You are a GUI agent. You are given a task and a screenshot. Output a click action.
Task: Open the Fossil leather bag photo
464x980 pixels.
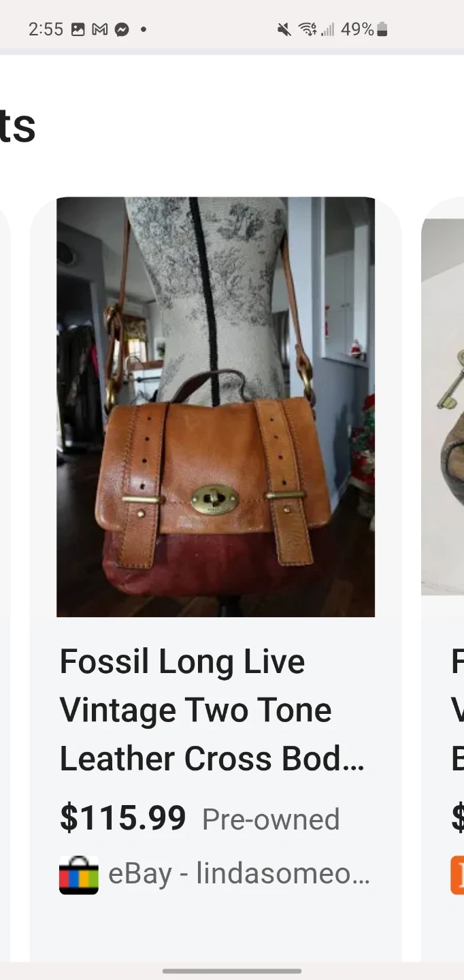coord(216,407)
